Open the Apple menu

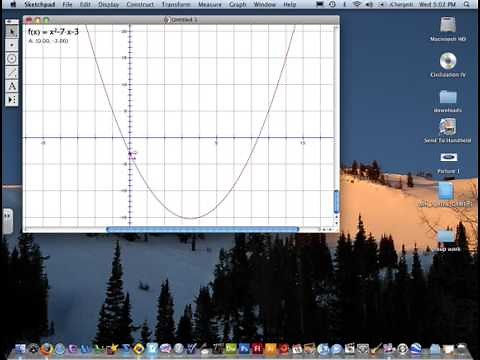pos(13,4)
